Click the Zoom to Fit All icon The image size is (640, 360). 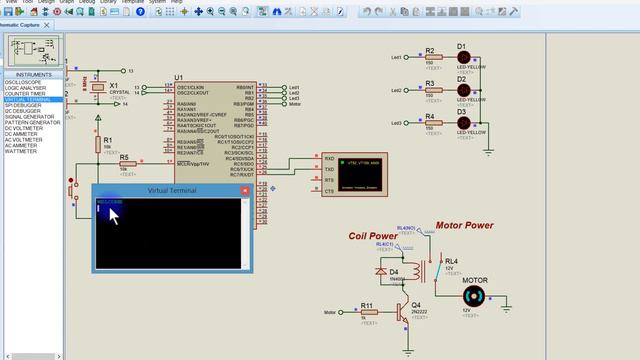(233, 12)
